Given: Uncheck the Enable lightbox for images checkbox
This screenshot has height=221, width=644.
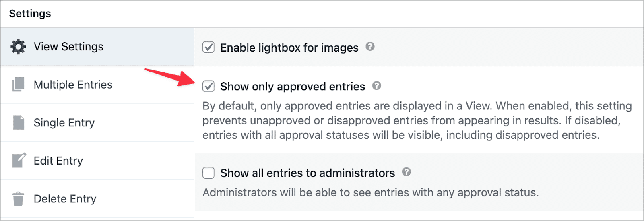Looking at the screenshot, I should tap(208, 47).
